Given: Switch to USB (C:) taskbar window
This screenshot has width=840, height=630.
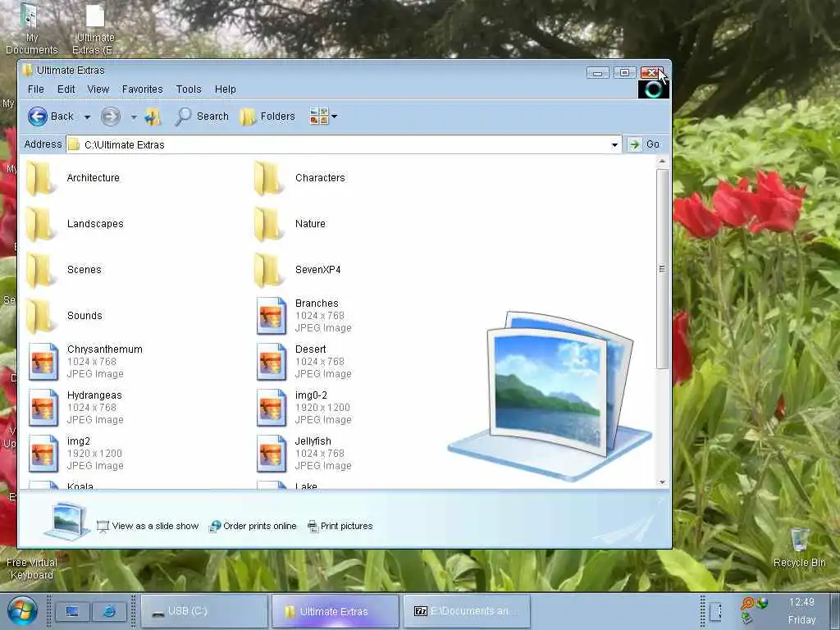Looking at the screenshot, I should (x=204, y=611).
